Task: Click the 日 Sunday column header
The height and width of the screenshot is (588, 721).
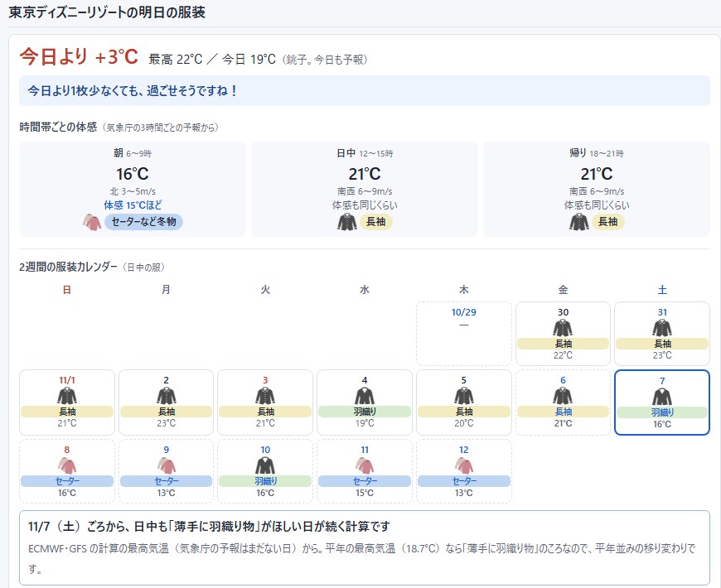Action: tap(66, 290)
